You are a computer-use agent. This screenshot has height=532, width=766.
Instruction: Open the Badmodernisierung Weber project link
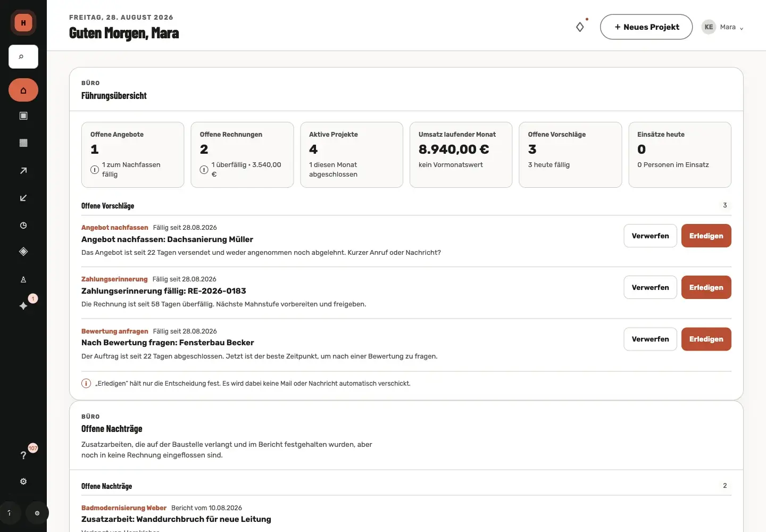[x=124, y=508]
